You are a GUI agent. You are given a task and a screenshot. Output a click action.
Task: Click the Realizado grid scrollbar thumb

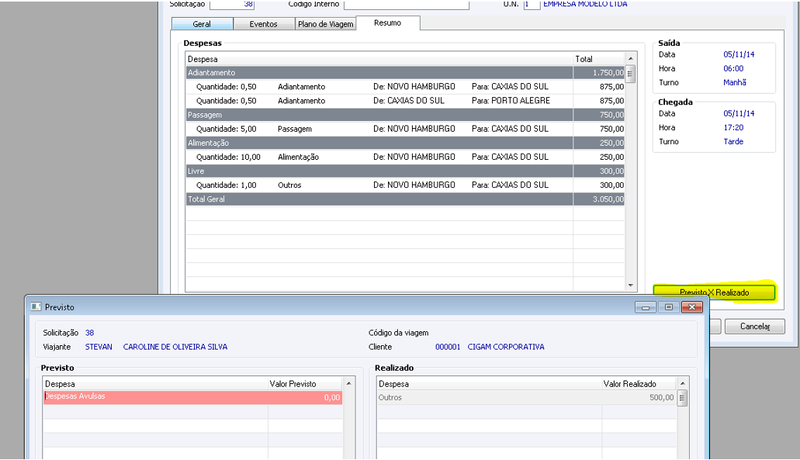[x=682, y=398]
